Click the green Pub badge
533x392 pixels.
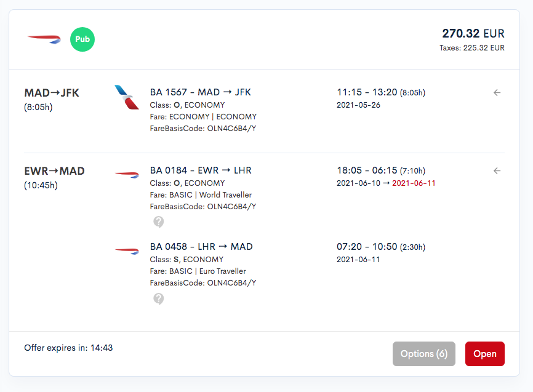click(x=82, y=39)
